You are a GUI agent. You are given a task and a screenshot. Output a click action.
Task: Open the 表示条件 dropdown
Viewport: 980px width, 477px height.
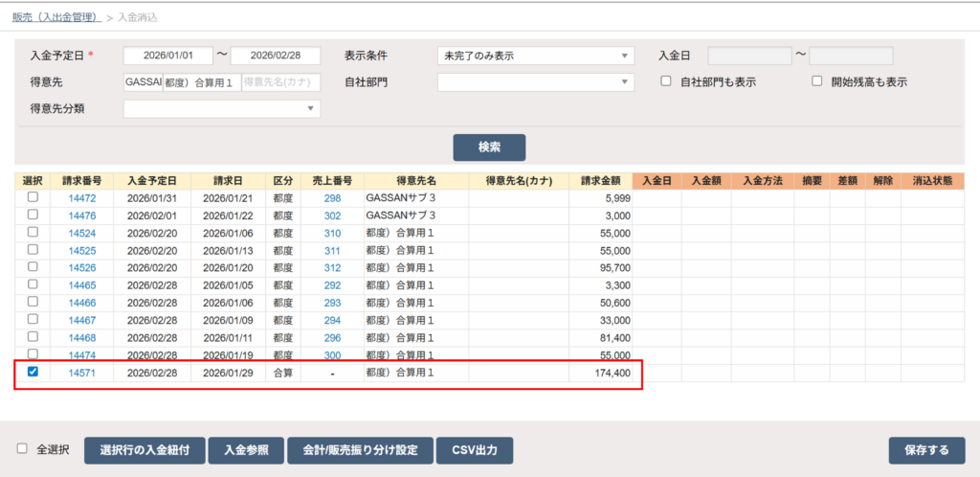pyautogui.click(x=535, y=56)
